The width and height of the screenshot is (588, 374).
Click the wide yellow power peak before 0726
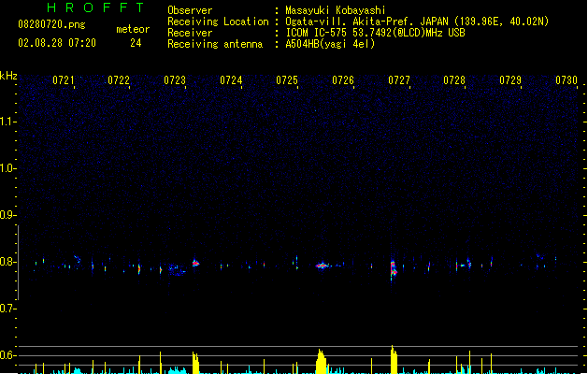point(321,361)
